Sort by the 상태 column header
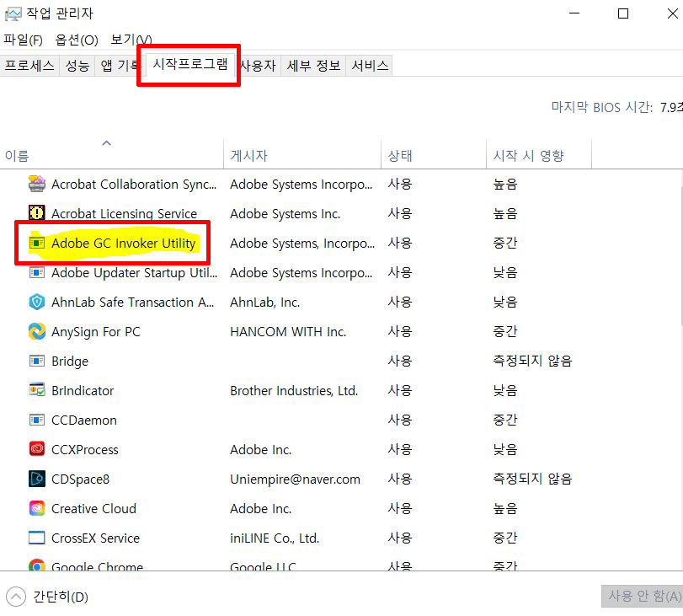Viewport: 683px width, 616px height. (434, 155)
